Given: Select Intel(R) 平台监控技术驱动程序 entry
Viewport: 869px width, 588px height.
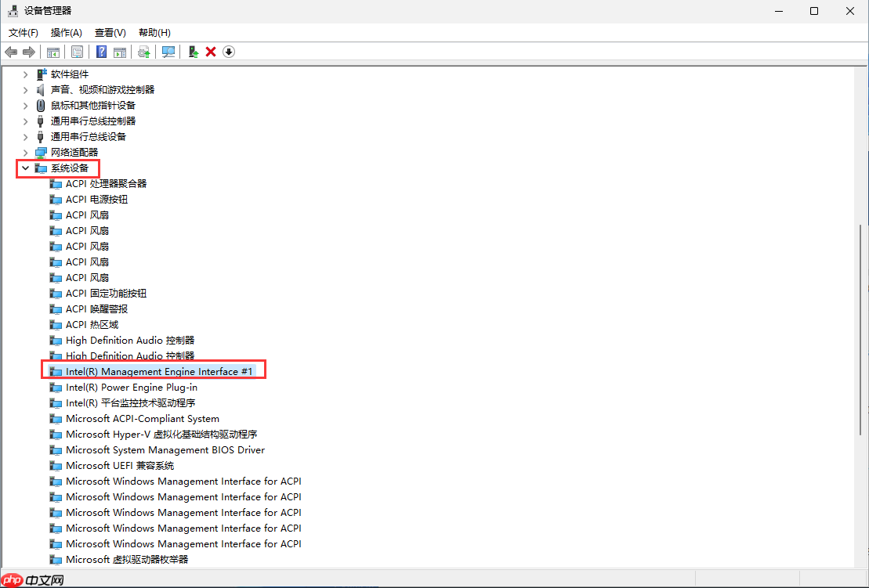Looking at the screenshot, I should 131,403.
